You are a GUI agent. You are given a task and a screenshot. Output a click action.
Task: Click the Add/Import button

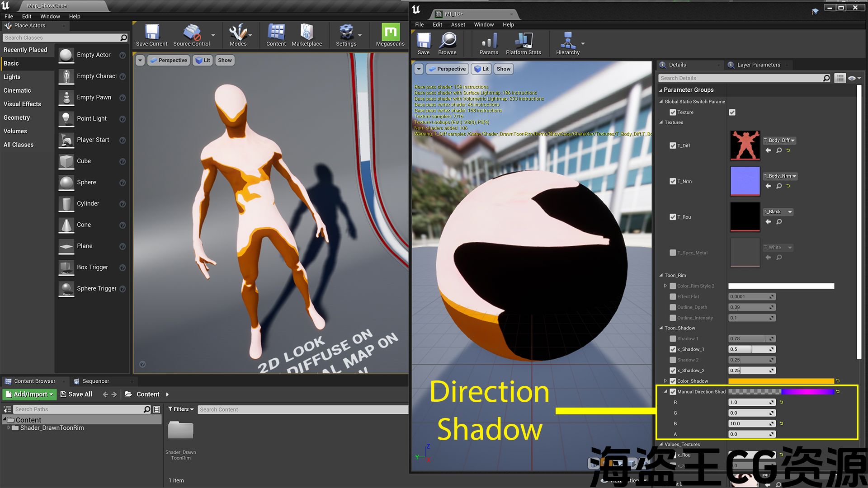coord(29,394)
